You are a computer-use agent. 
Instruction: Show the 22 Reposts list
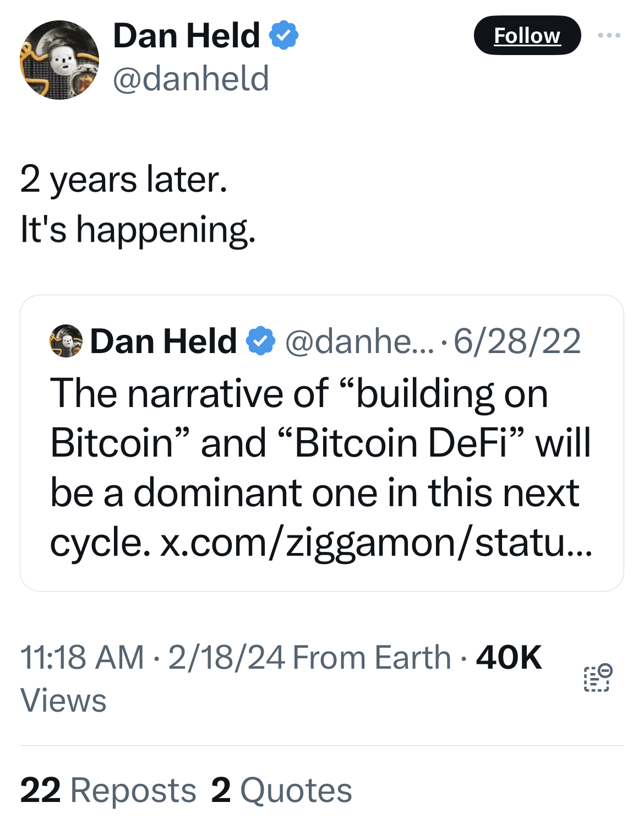(108, 790)
